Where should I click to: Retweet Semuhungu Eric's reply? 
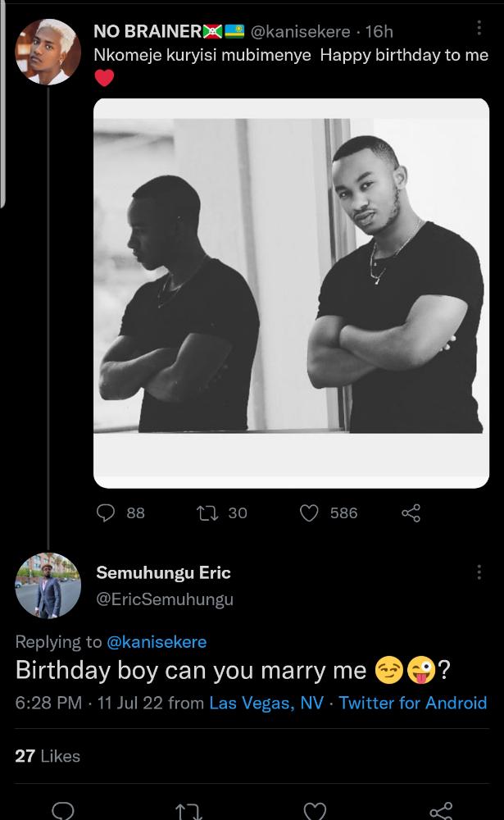tap(188, 811)
